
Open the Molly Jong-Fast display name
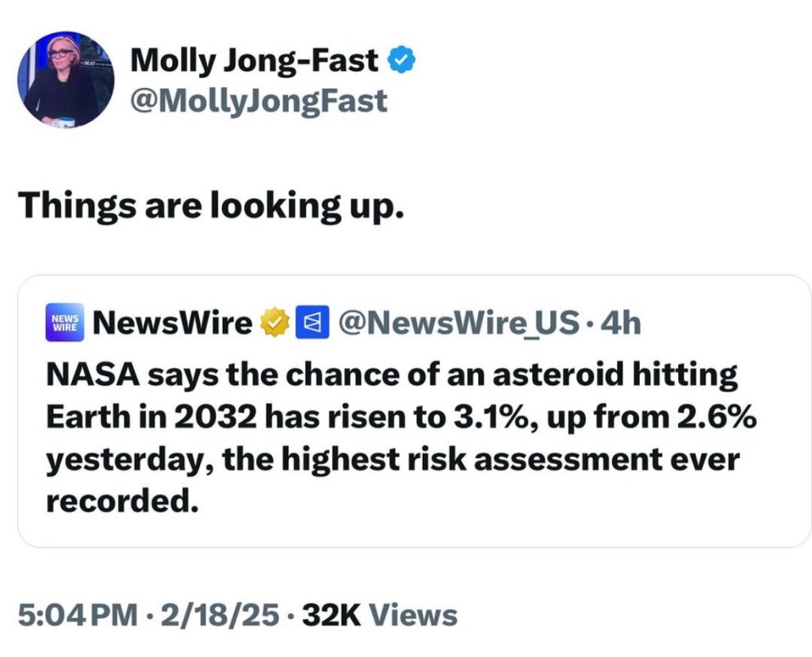[x=254, y=60]
